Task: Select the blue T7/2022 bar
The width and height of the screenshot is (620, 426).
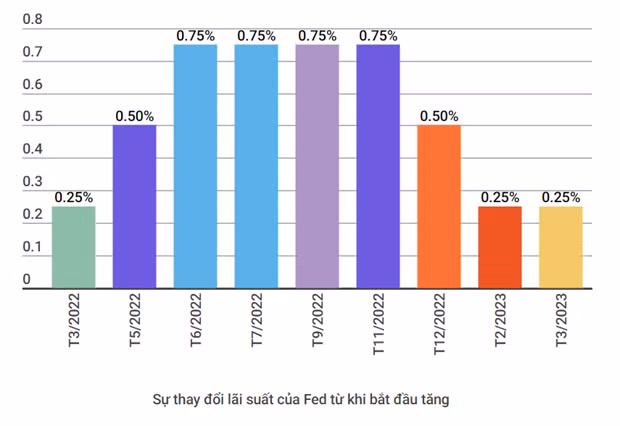Action: (256, 166)
